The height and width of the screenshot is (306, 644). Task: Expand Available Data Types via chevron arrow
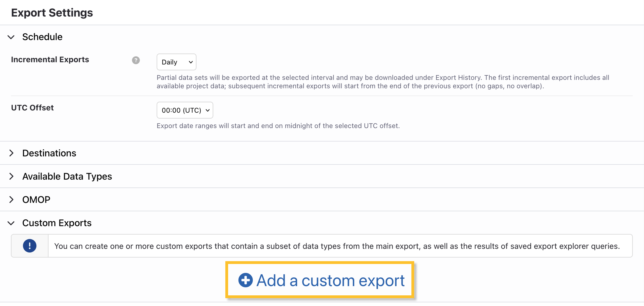tap(11, 176)
